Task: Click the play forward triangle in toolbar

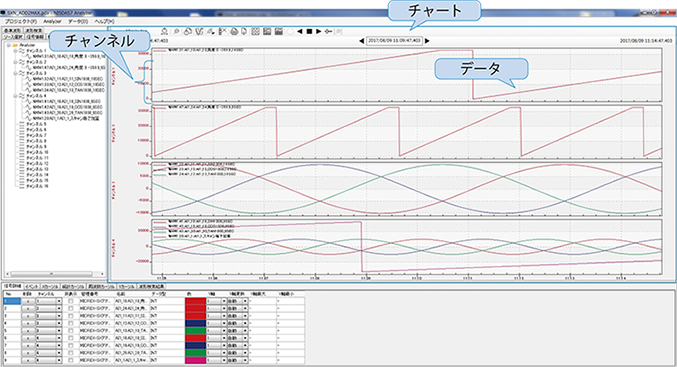Action: coord(319,32)
